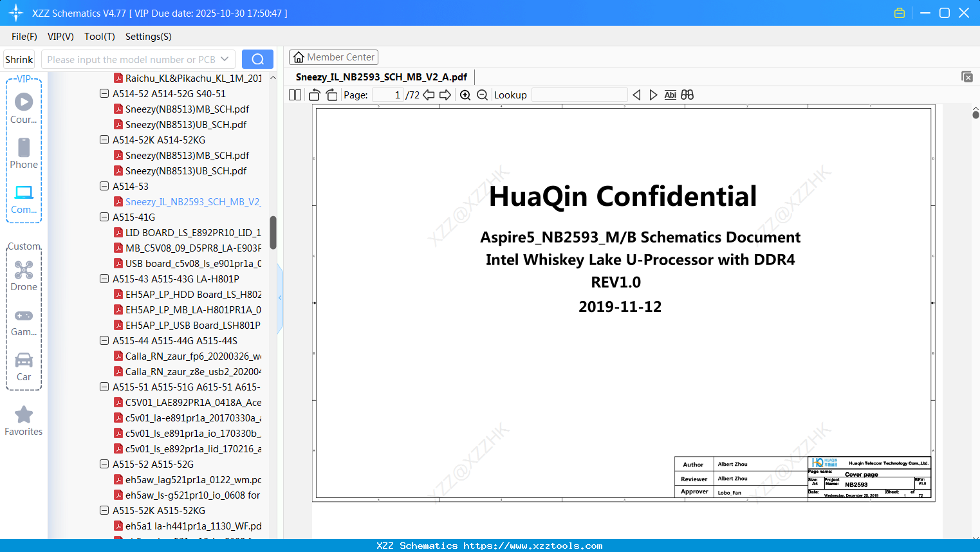Click the Shrink button
The height and width of the screenshot is (552, 980).
(19, 59)
